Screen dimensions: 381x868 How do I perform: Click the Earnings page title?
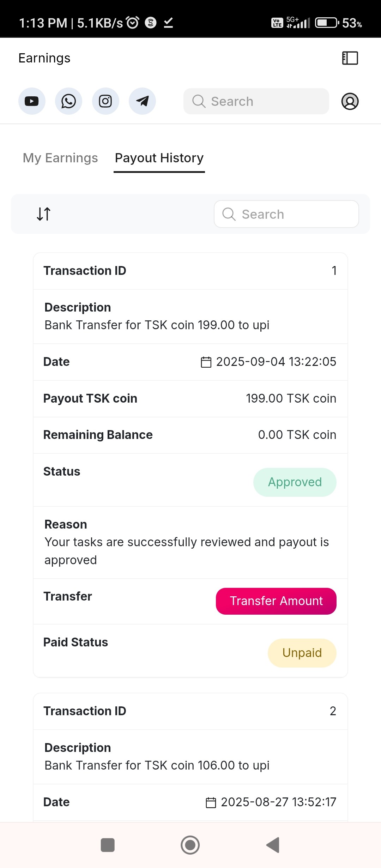pyautogui.click(x=44, y=58)
